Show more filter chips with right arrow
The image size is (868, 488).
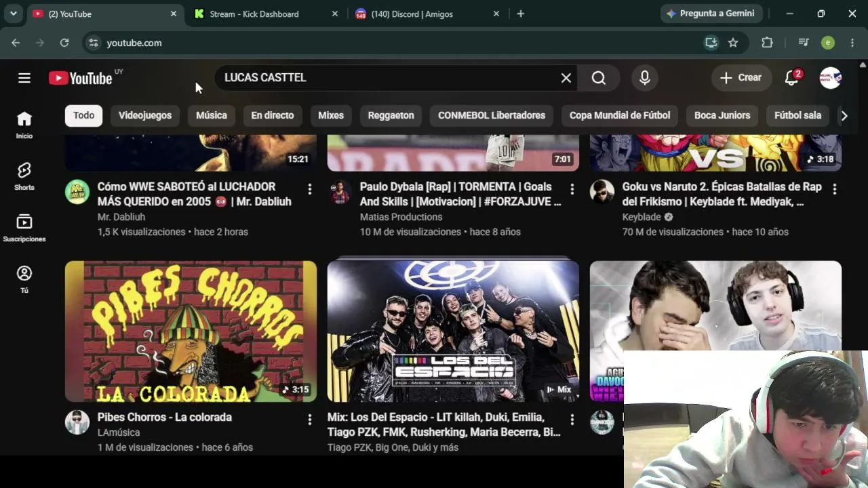[844, 116]
